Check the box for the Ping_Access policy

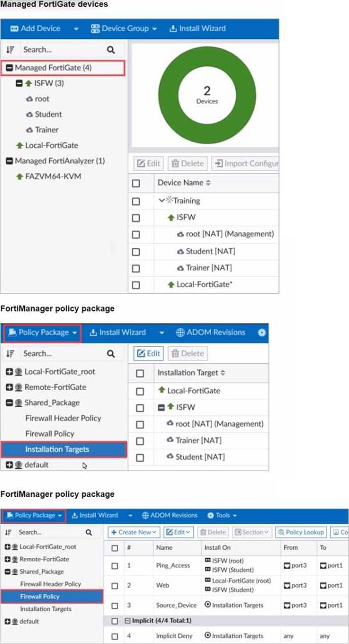115,566
